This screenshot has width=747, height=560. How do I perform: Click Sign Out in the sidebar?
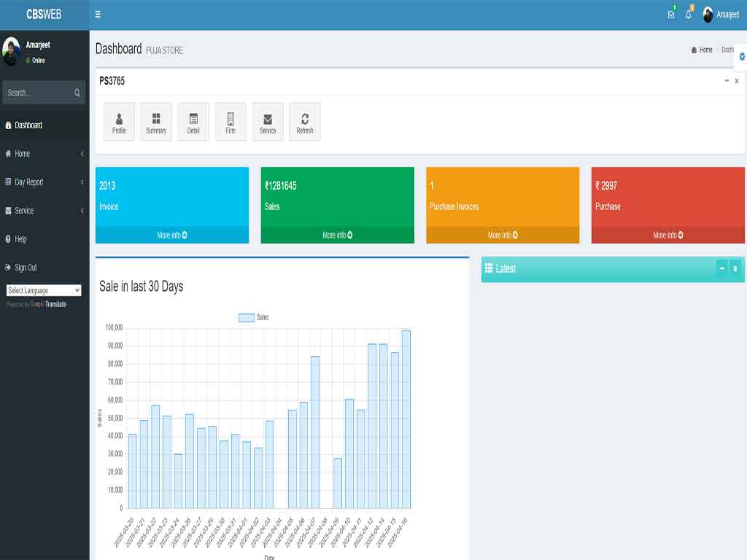tap(26, 268)
